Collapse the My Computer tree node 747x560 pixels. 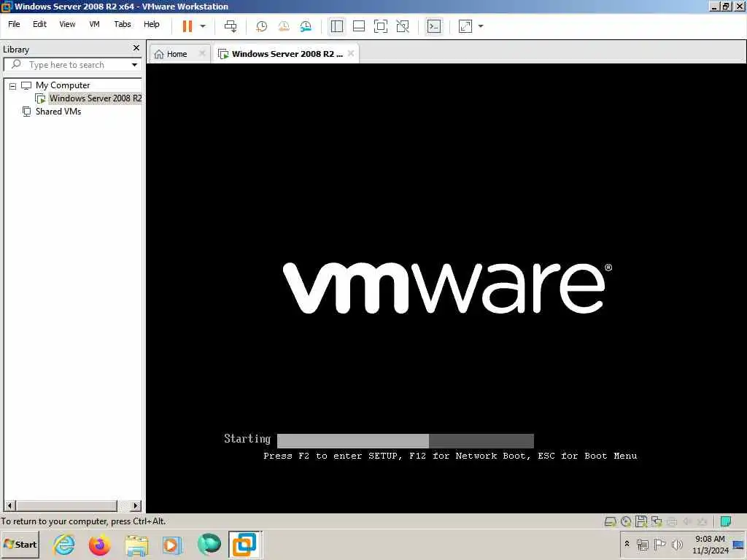pos(13,86)
